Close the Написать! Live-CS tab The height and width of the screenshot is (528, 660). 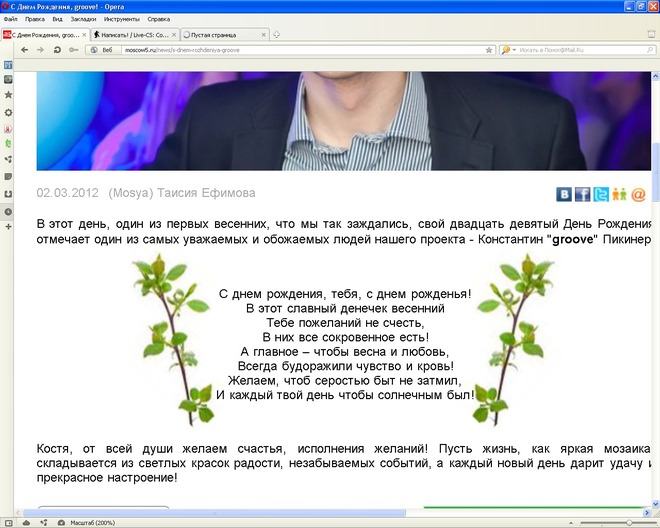pyautogui.click(x=174, y=35)
